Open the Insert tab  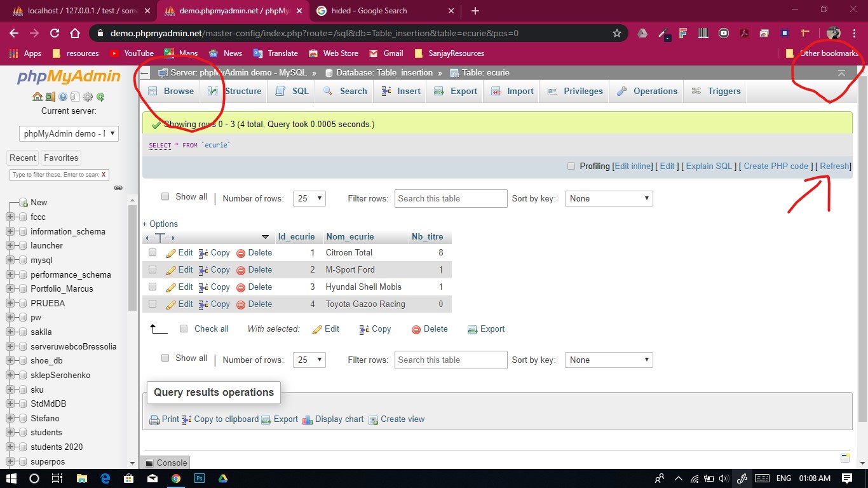(x=401, y=91)
